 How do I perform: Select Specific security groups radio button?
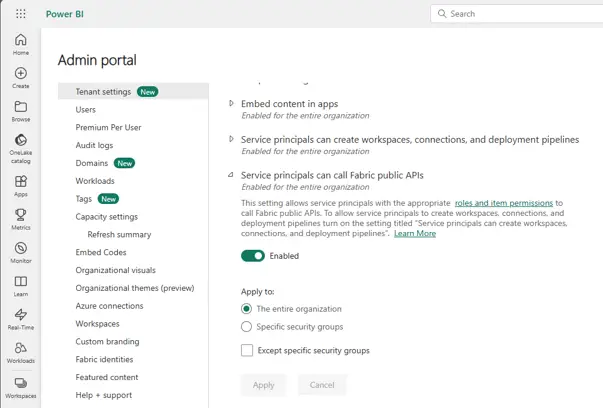click(246, 326)
